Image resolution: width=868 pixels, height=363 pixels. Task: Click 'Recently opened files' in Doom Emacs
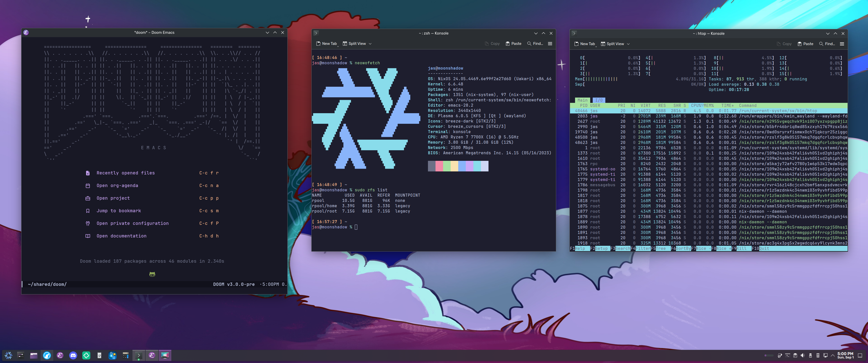pyautogui.click(x=125, y=173)
